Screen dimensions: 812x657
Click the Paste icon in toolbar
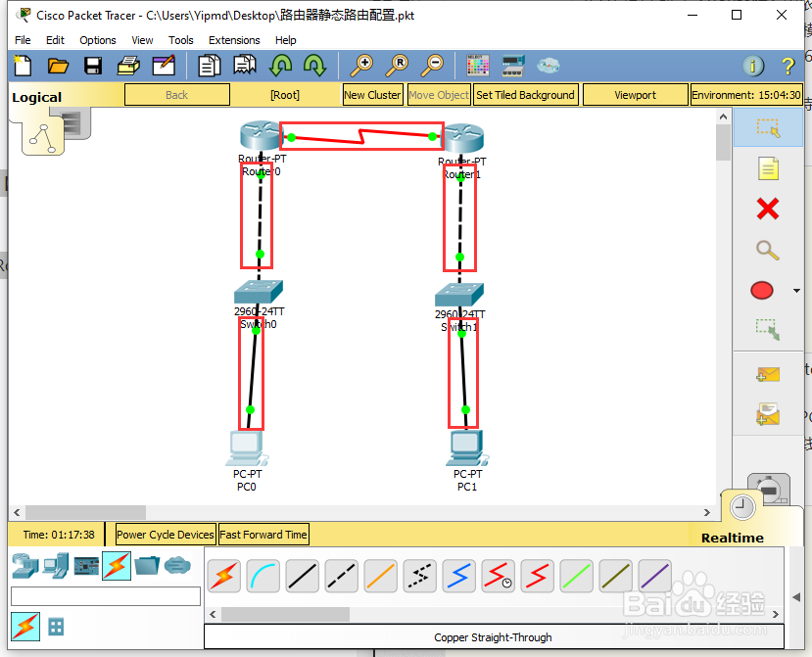coord(245,66)
